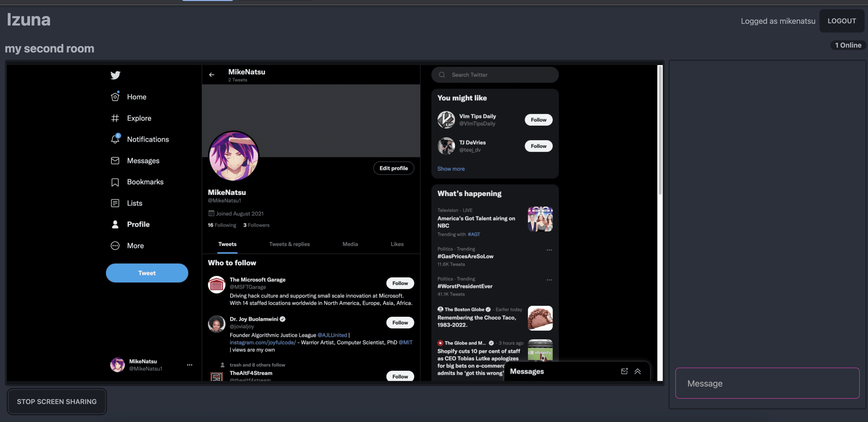Open new message icon in Messages popup
Screen dimensions: 868x422
click(624, 371)
